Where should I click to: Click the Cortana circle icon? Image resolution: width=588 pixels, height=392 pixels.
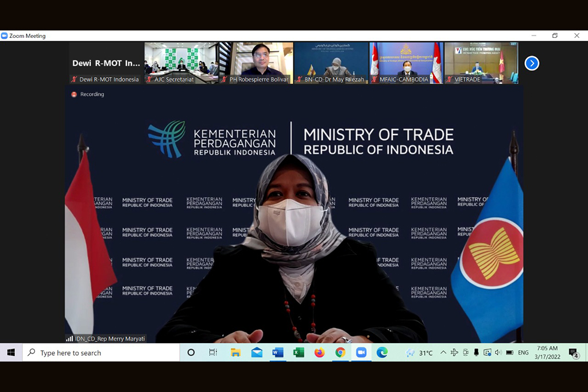tap(191, 352)
